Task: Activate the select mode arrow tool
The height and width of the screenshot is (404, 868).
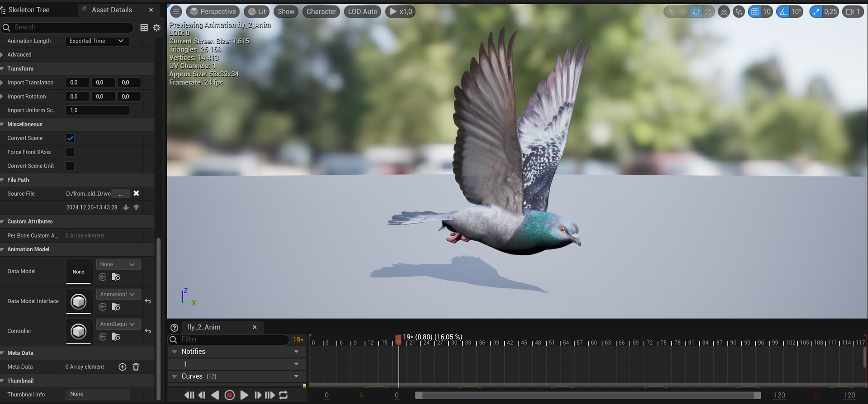Action: tap(671, 12)
